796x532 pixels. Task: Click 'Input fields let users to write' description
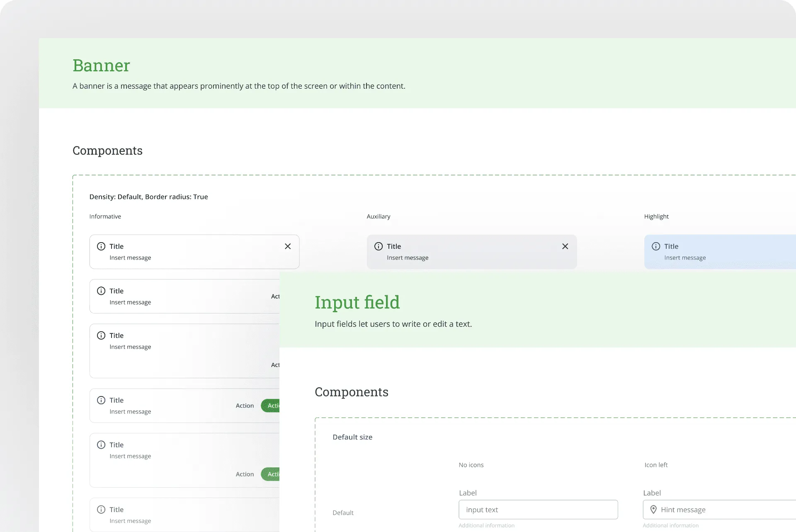point(393,324)
